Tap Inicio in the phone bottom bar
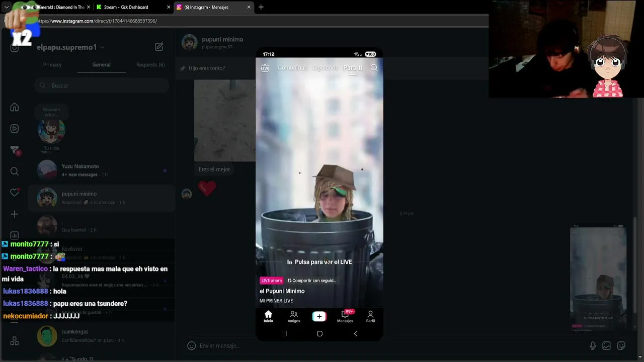The image size is (644, 362). [268, 317]
